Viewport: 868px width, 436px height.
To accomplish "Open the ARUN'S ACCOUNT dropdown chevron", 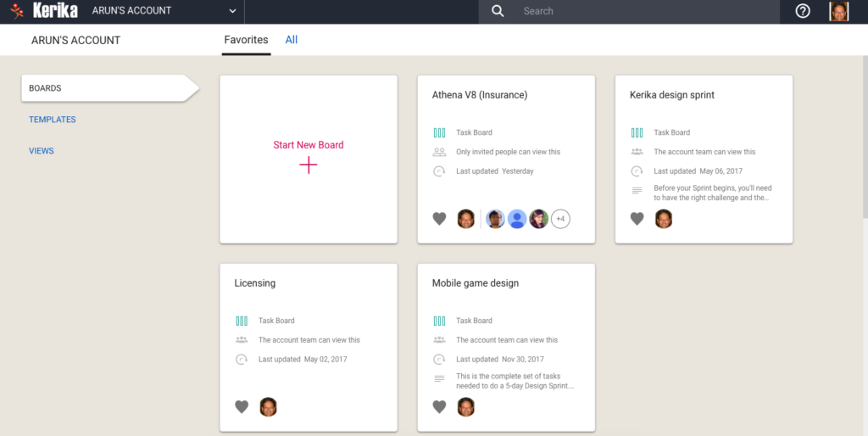I will click(x=232, y=11).
